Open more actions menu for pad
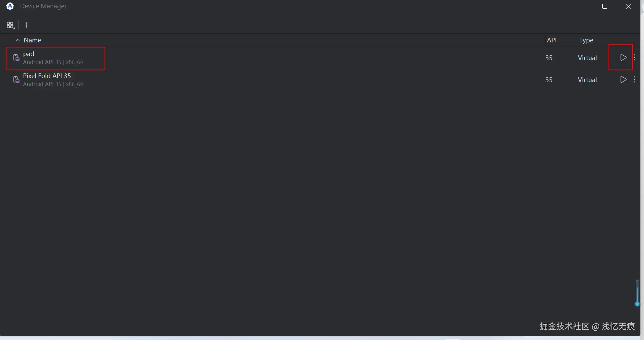The image size is (644, 340). pos(634,57)
